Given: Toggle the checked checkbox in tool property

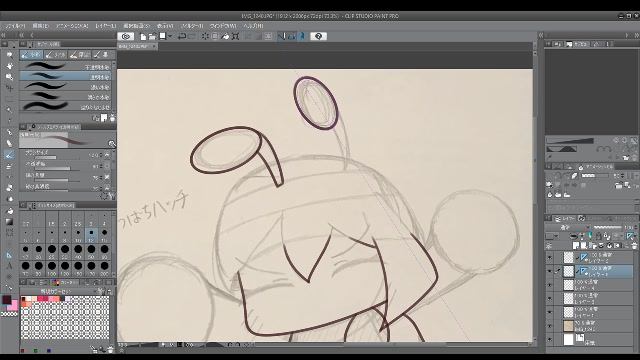Looking at the screenshot, I should click(x=107, y=177).
